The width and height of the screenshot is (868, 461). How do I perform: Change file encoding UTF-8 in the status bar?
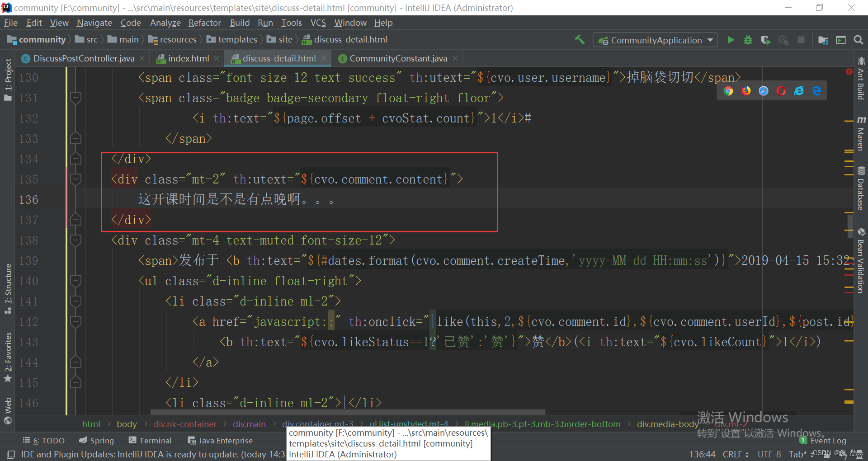point(769,454)
